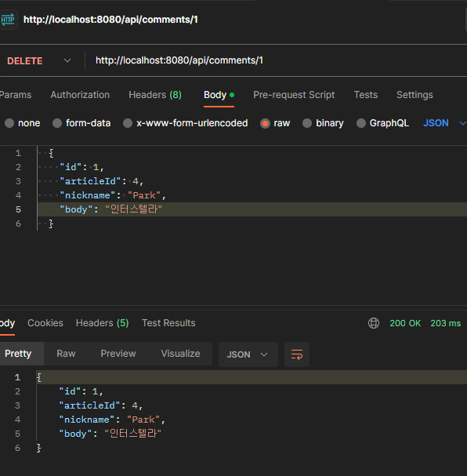Select the binary body type
This screenshot has width=467, height=476.
[307, 123]
